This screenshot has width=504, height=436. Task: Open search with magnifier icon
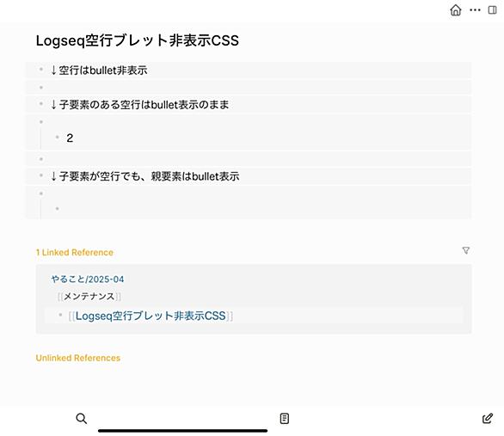pos(82,418)
